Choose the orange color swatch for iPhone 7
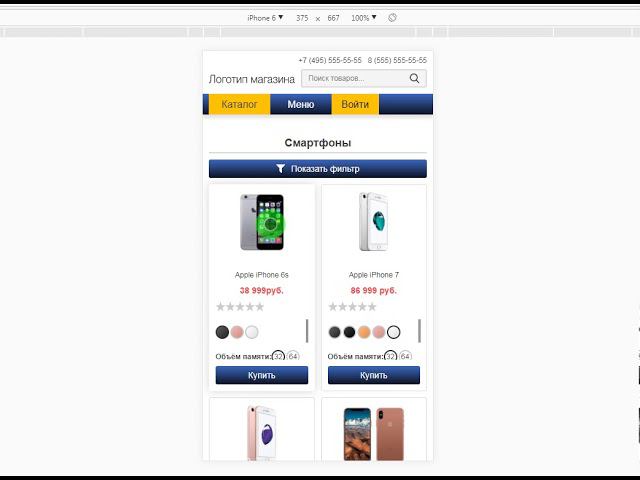640x480 pixels. (x=364, y=332)
